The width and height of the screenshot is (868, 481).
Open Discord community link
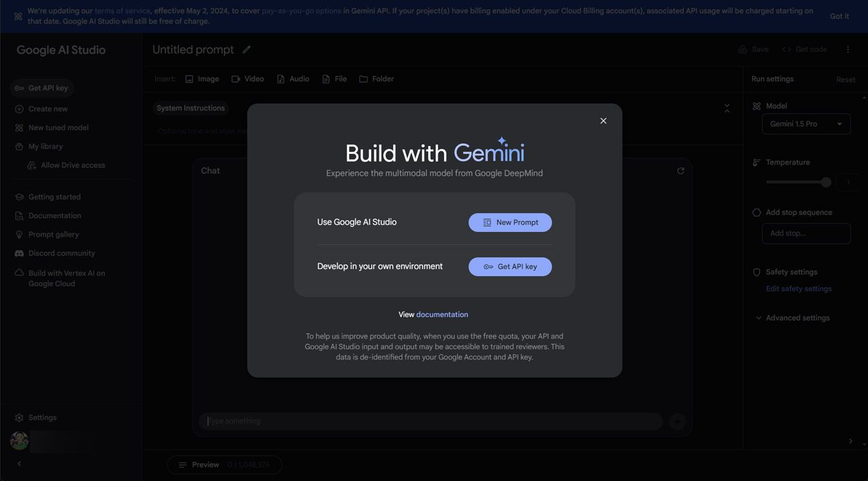coord(55,254)
